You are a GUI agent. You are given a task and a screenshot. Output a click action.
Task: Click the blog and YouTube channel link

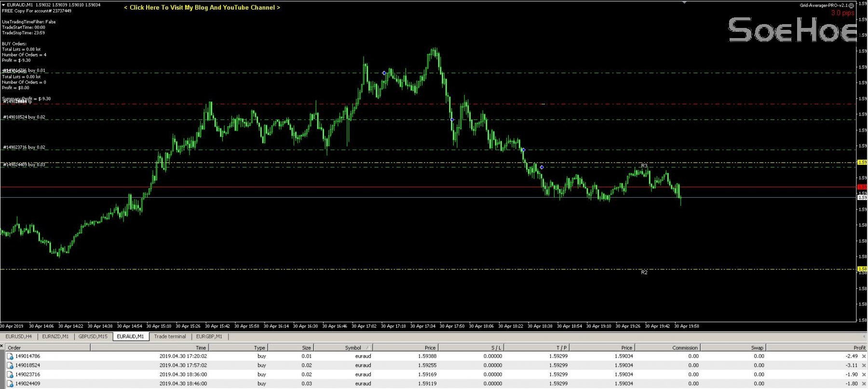202,8
